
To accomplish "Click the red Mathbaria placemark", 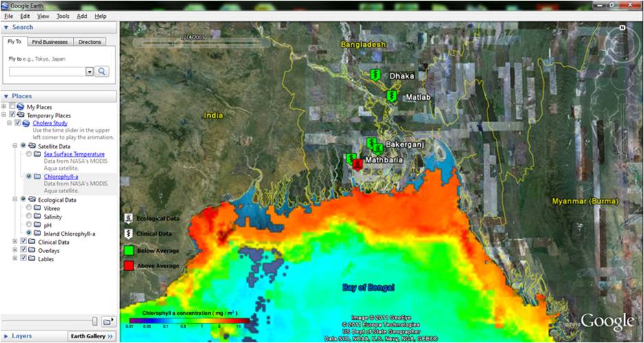I will tap(357, 164).
